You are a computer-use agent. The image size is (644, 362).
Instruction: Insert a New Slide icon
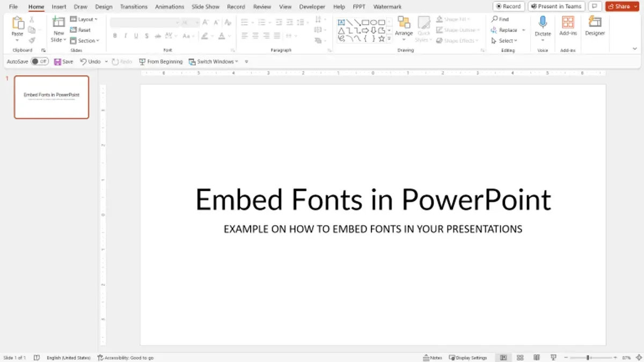click(x=58, y=22)
